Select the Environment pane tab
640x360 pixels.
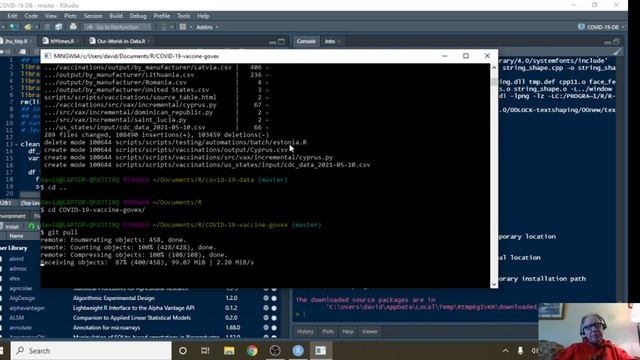tap(13, 216)
